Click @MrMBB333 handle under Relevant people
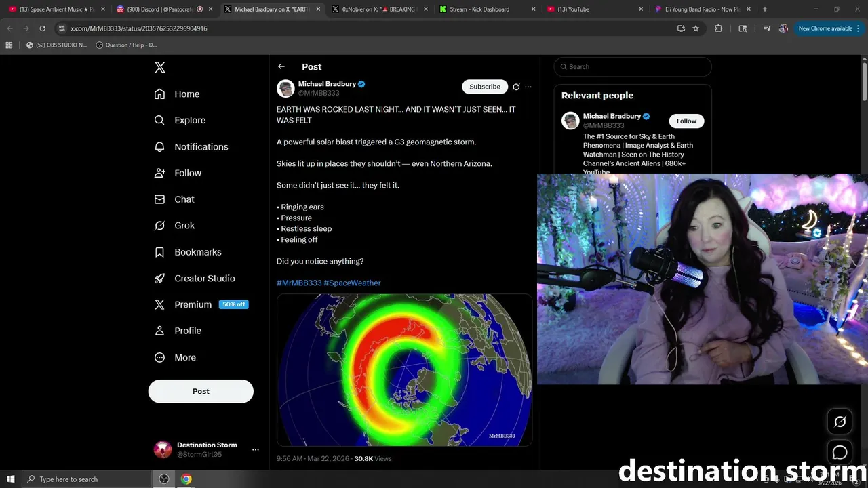868x488 pixels. coord(604,125)
